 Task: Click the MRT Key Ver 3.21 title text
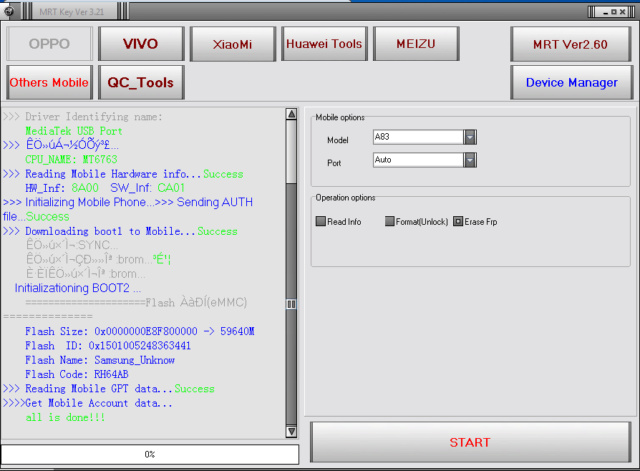click(x=71, y=12)
